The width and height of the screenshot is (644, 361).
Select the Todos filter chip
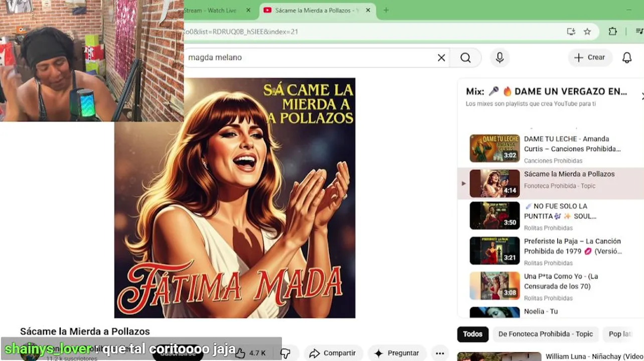pos(472,334)
